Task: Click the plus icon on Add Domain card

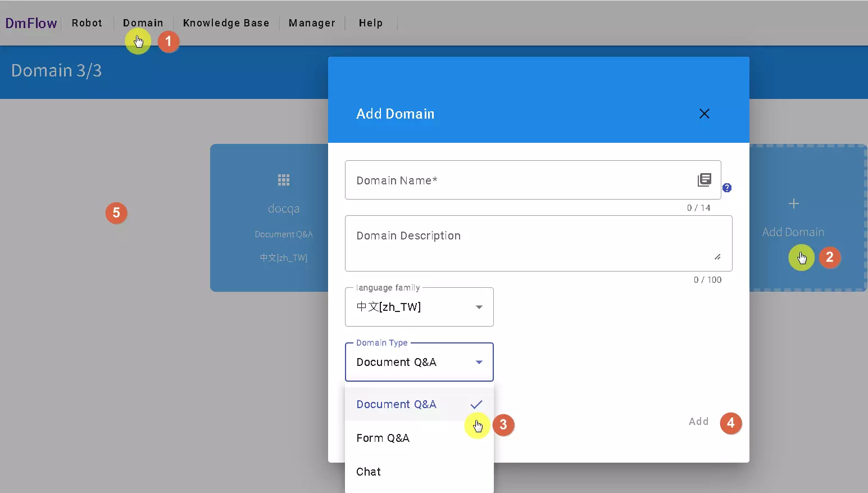Action: (793, 203)
